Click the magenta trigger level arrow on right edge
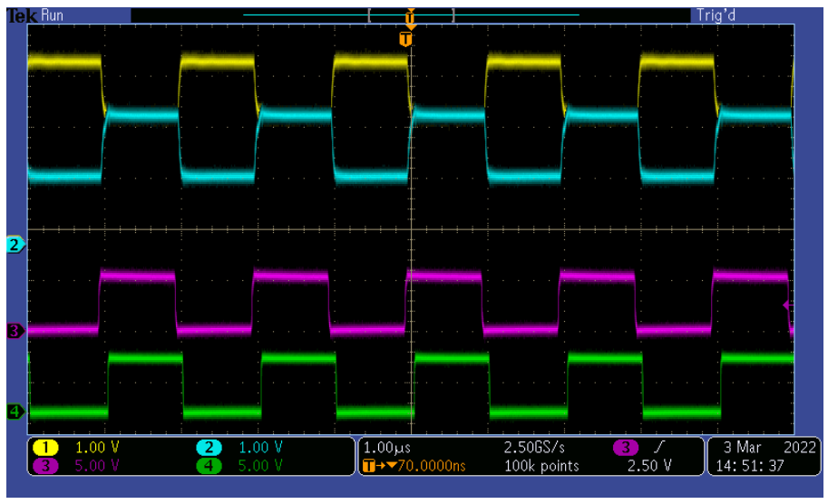 [x=786, y=305]
